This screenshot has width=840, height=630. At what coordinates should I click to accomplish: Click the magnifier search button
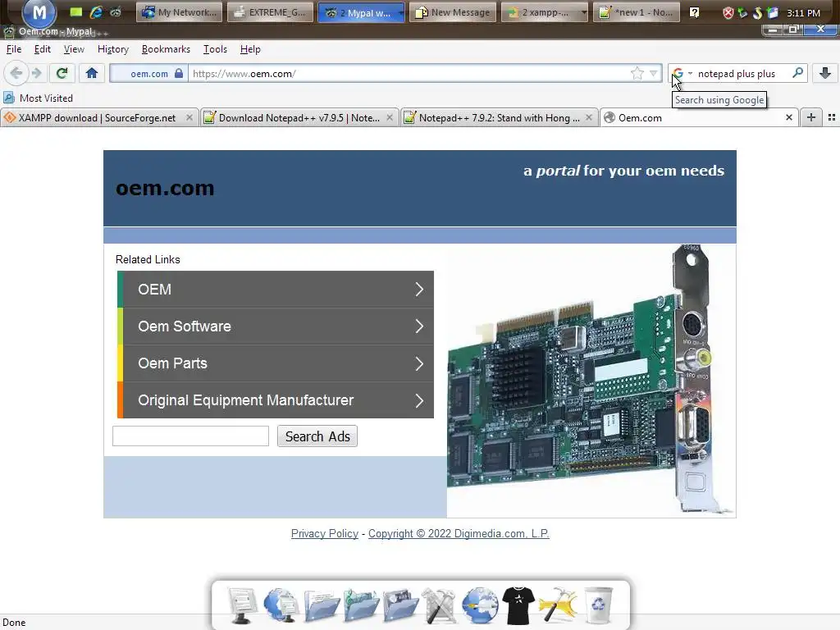(x=797, y=72)
